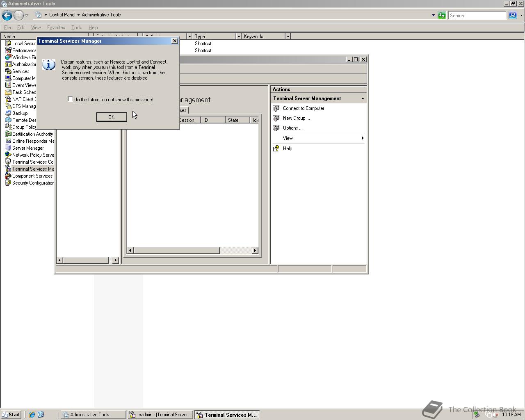This screenshot has width=525, height=420.
Task: Click OK in Terminal Services Manager dialog
Action: (111, 117)
